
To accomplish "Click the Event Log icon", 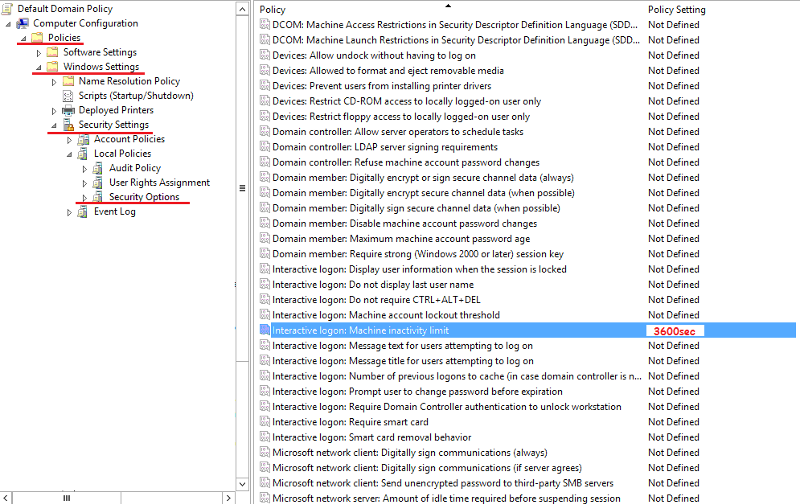I will point(83,212).
